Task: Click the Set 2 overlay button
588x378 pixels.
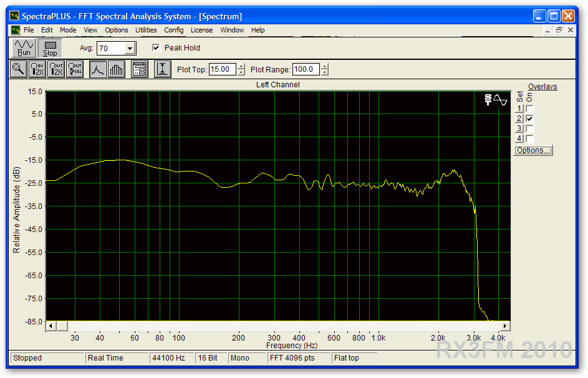Action: [519, 119]
